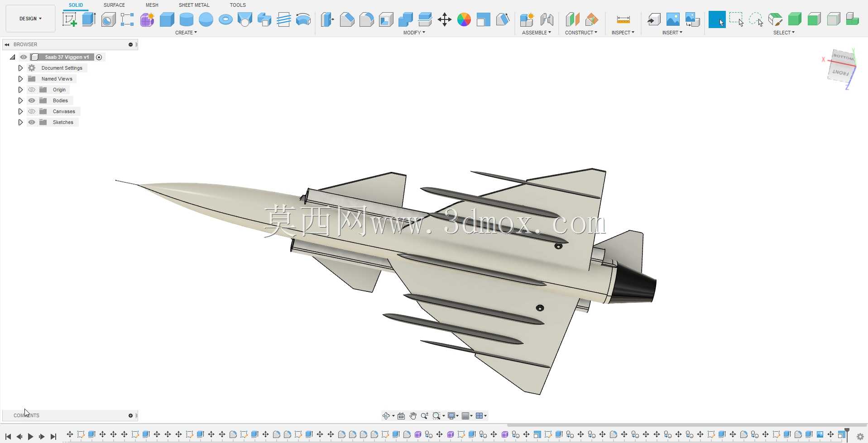Select the Box primitive tool
The image size is (868, 443).
167,19
